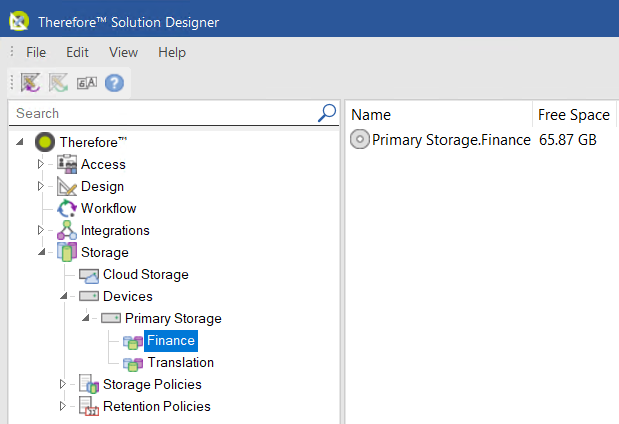Viewport: 619px width, 424px height.
Task: Select the Primary Storage tree label
Action: (x=173, y=319)
